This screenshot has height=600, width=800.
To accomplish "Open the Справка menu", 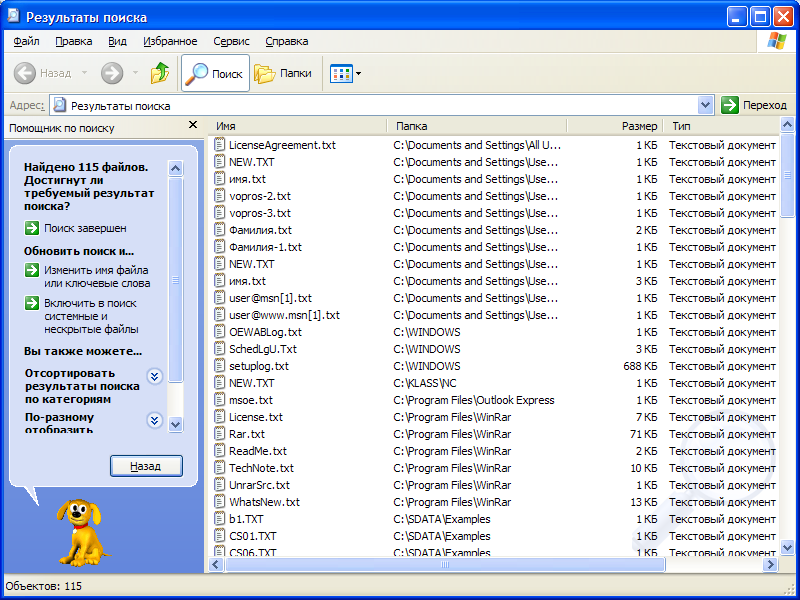I will tap(287, 41).
